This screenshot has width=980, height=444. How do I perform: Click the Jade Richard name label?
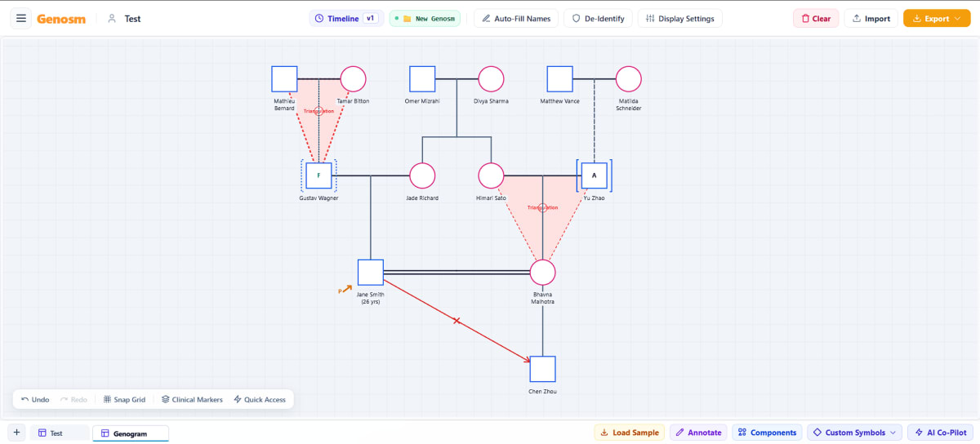[x=422, y=198]
